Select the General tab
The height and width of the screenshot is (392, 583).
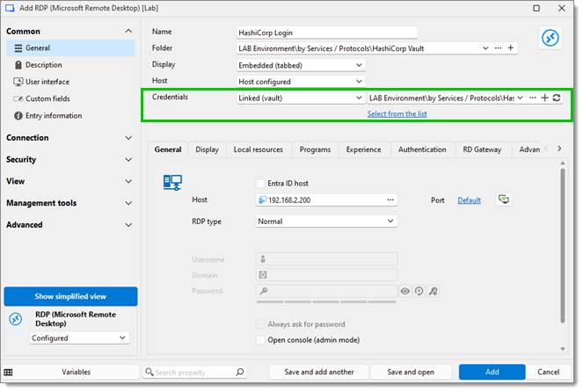[x=168, y=149]
